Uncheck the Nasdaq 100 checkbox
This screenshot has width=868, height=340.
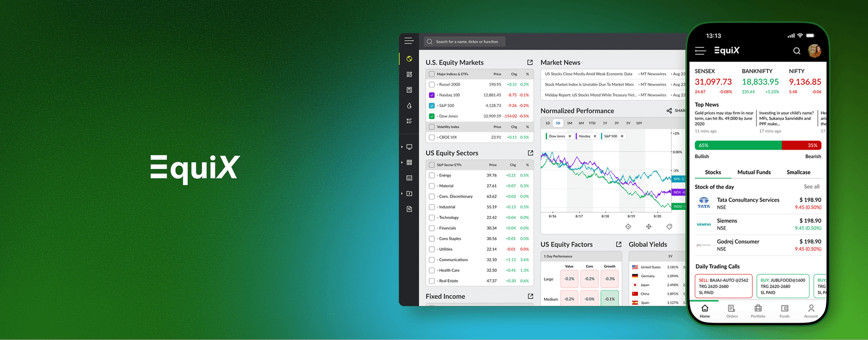[x=432, y=95]
